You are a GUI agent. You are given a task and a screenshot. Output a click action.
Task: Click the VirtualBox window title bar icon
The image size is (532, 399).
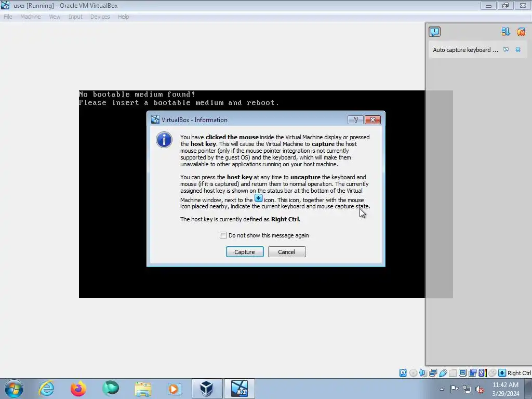tap(5, 5)
